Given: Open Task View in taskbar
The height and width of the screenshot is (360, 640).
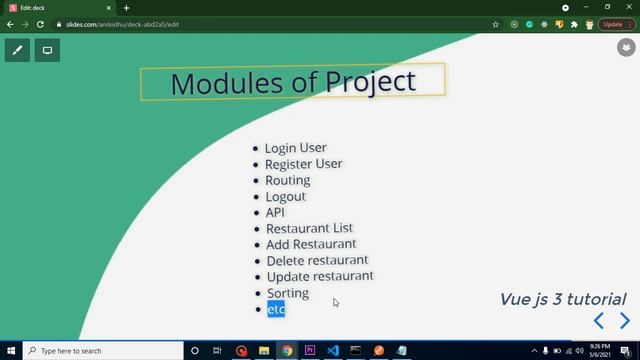Looking at the screenshot, I should click(x=217, y=351).
